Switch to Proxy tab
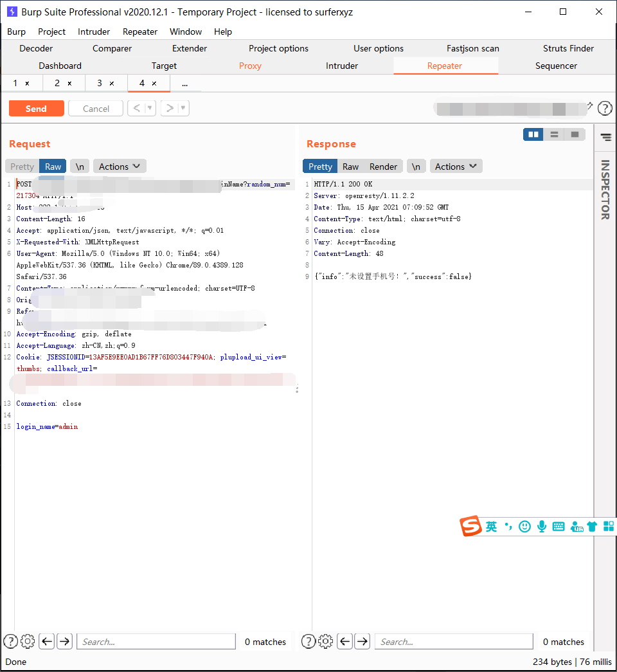Screen dimensions: 617x672 [250, 66]
